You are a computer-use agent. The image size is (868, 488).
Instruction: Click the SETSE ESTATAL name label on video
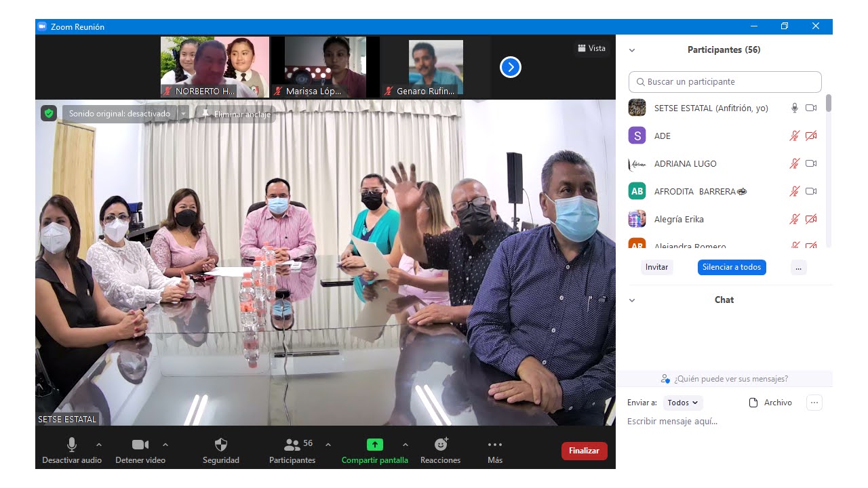tap(67, 420)
